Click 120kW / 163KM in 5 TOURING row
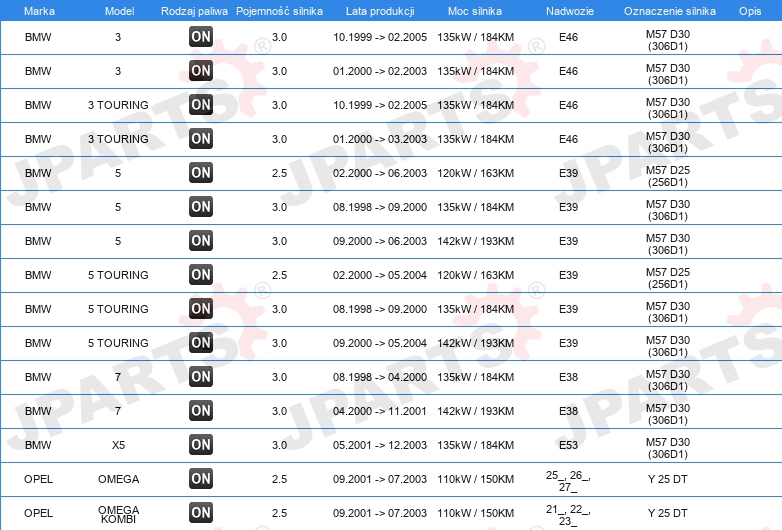 pos(475,275)
